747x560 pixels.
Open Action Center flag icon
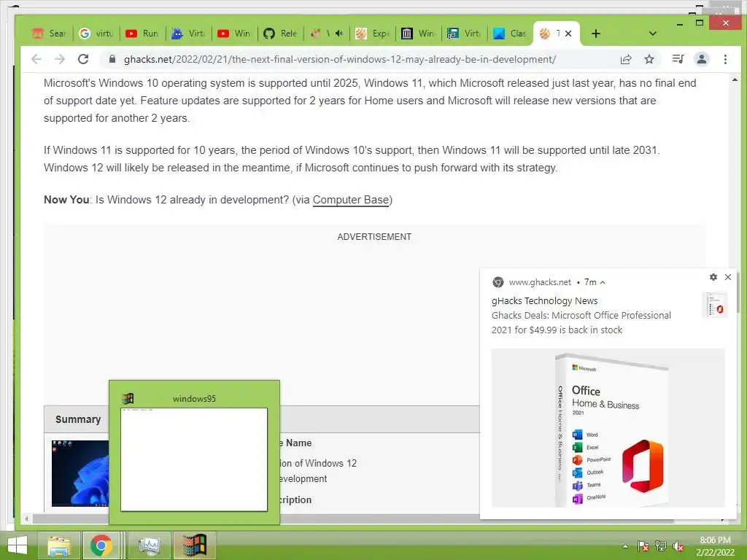click(643, 546)
